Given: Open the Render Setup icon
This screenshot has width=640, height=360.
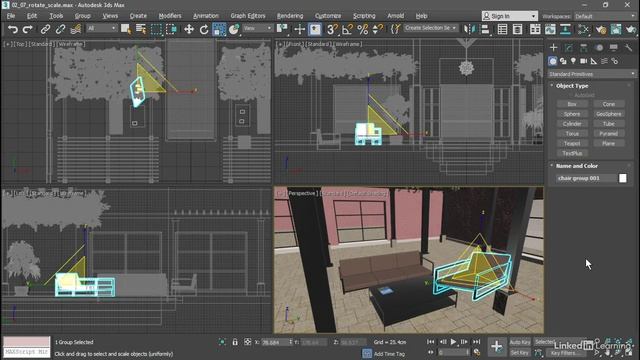Looking at the screenshot, I should [600, 29].
